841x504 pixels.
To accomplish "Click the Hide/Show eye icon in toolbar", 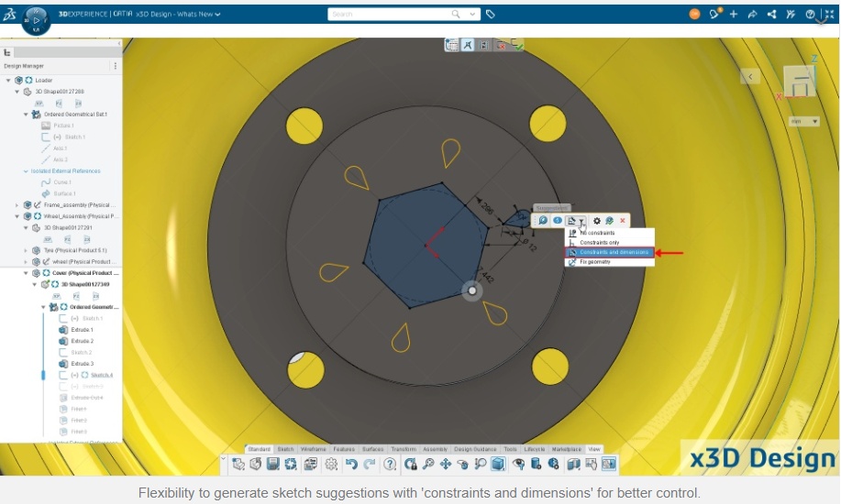I will point(518,464).
